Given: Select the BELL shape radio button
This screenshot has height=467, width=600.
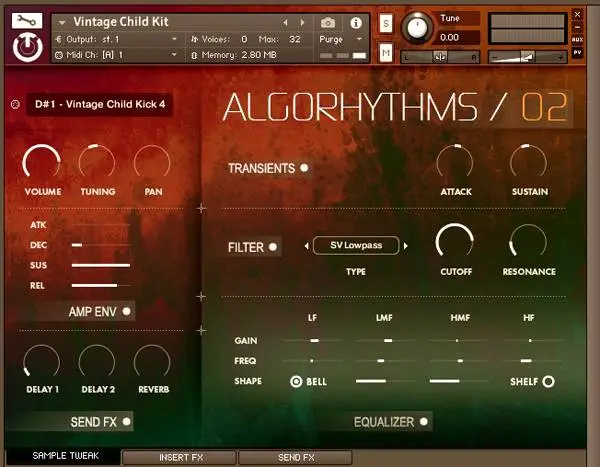Looking at the screenshot, I should coord(296,381).
